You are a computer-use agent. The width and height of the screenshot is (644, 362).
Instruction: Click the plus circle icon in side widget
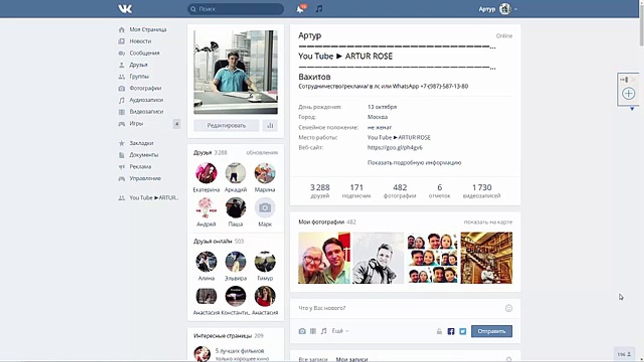click(x=628, y=94)
